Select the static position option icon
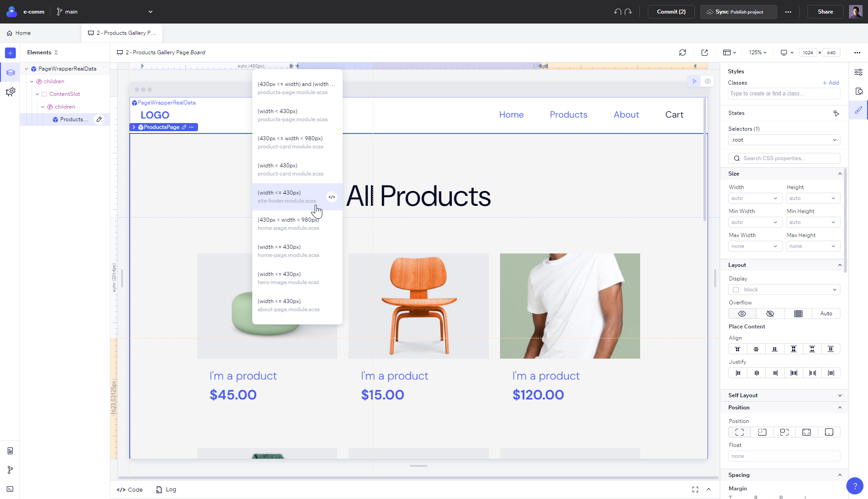 pos(740,432)
